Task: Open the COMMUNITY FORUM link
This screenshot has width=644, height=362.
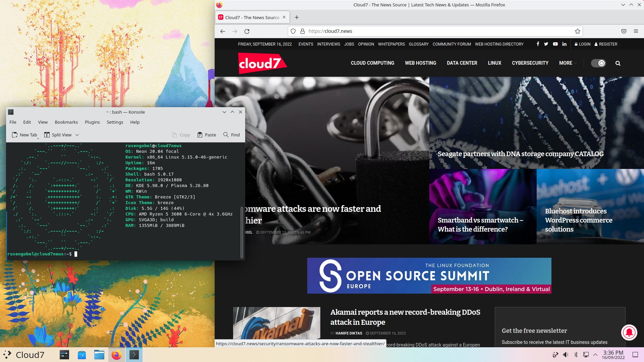Action: click(452, 44)
